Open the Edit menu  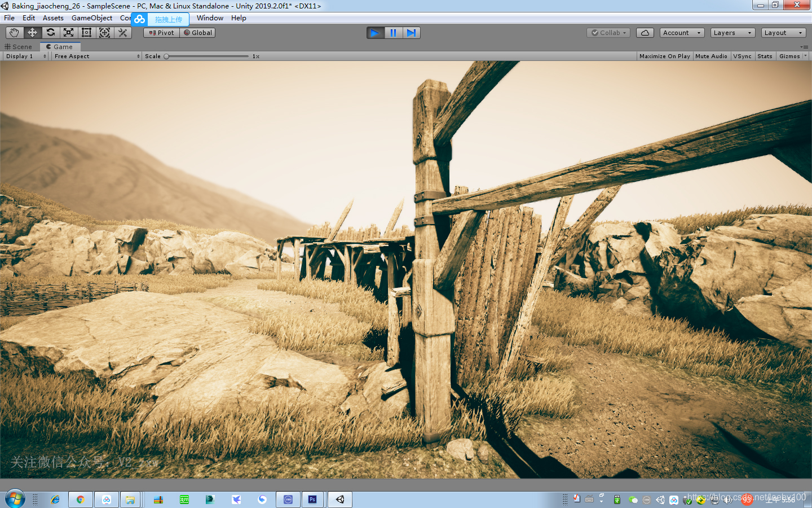pyautogui.click(x=29, y=18)
